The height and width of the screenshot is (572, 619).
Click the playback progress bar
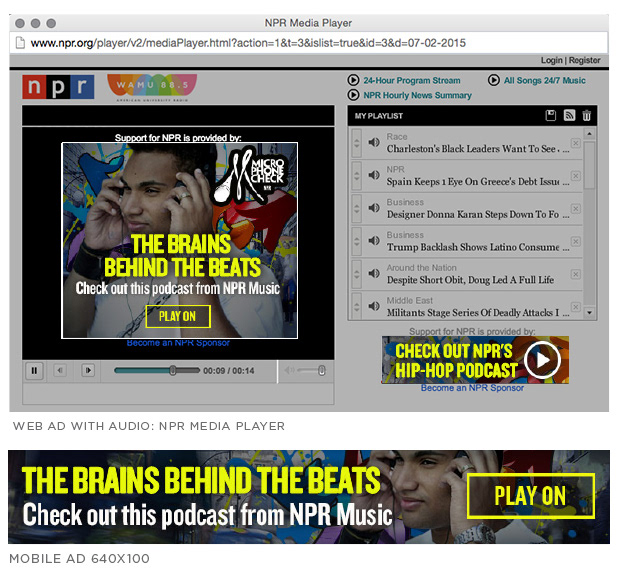click(157, 370)
